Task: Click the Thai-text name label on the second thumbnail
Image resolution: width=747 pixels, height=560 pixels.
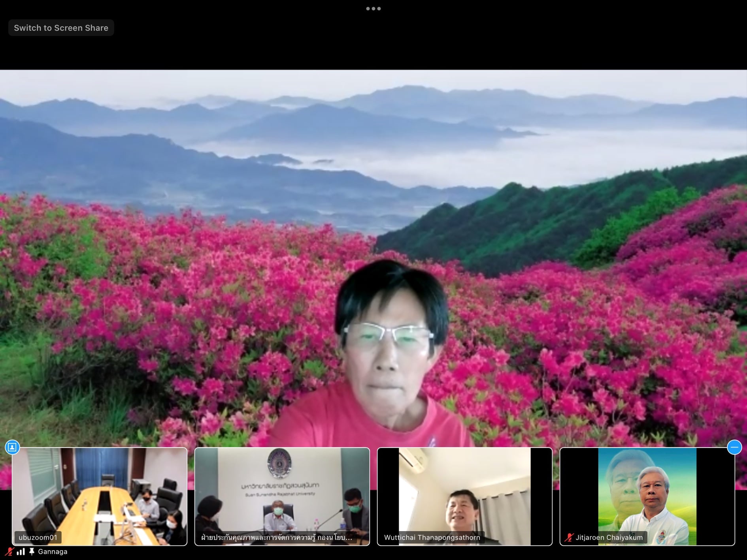Action: 276,537
